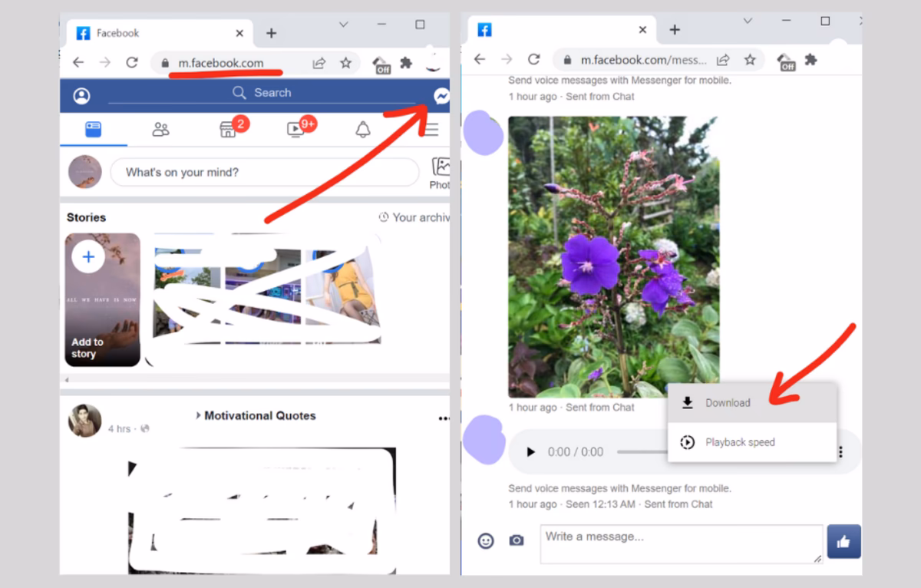Viewport: 921px width, 588px height.
Task: Click the 'What's on your mind?' field
Action: click(x=264, y=173)
